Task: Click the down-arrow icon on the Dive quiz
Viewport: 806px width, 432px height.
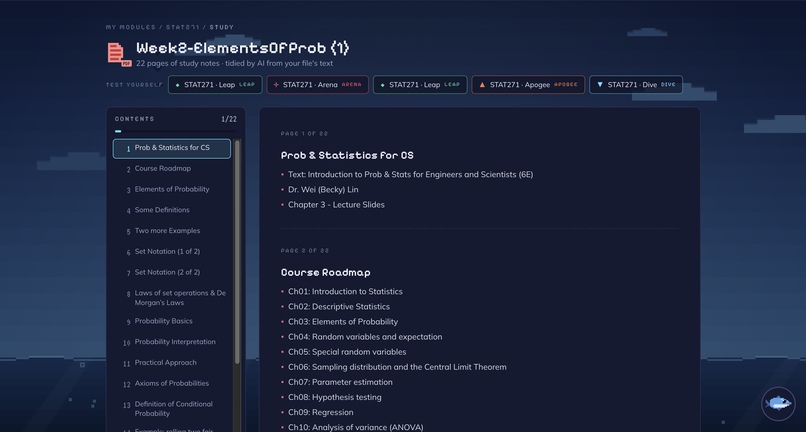Action: point(599,85)
